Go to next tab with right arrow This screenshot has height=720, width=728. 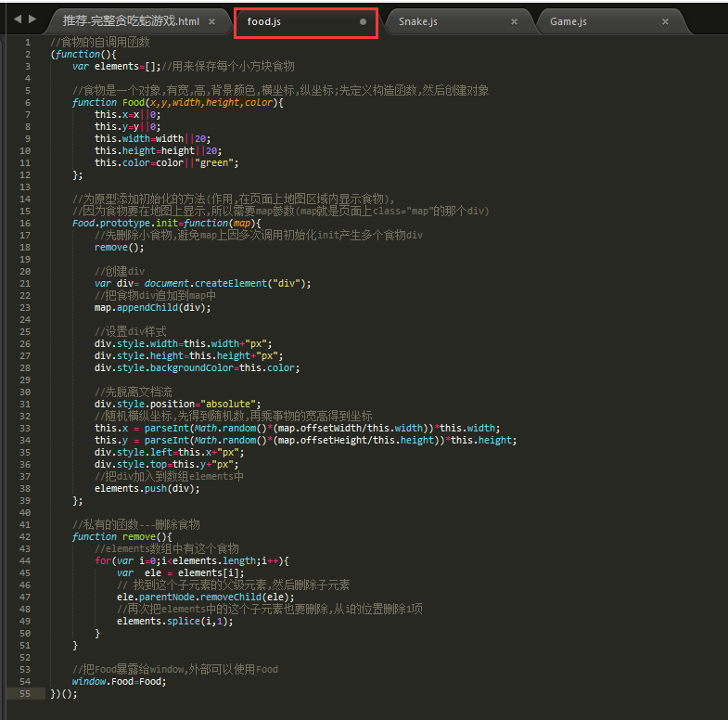point(32,19)
